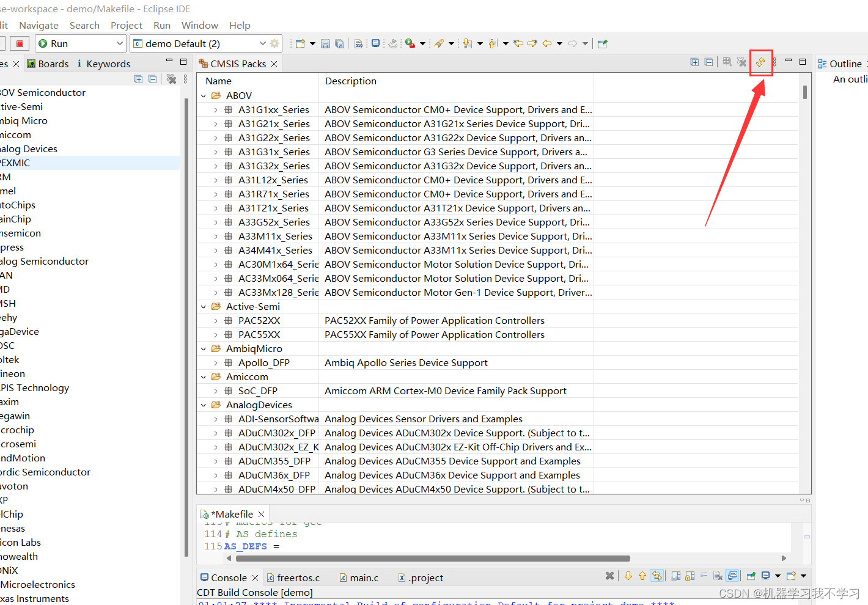Click Last Edit Location arrow icon
Screen dimensions: 868x605
click(518, 43)
